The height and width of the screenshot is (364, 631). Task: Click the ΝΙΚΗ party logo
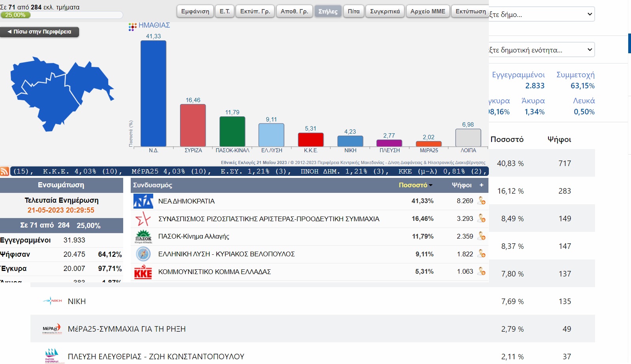pyautogui.click(x=52, y=301)
